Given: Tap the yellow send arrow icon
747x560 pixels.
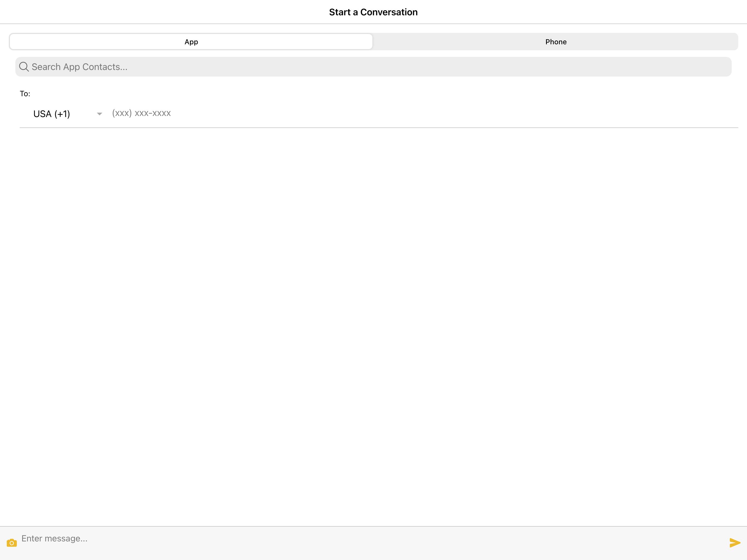Looking at the screenshot, I should click(735, 543).
